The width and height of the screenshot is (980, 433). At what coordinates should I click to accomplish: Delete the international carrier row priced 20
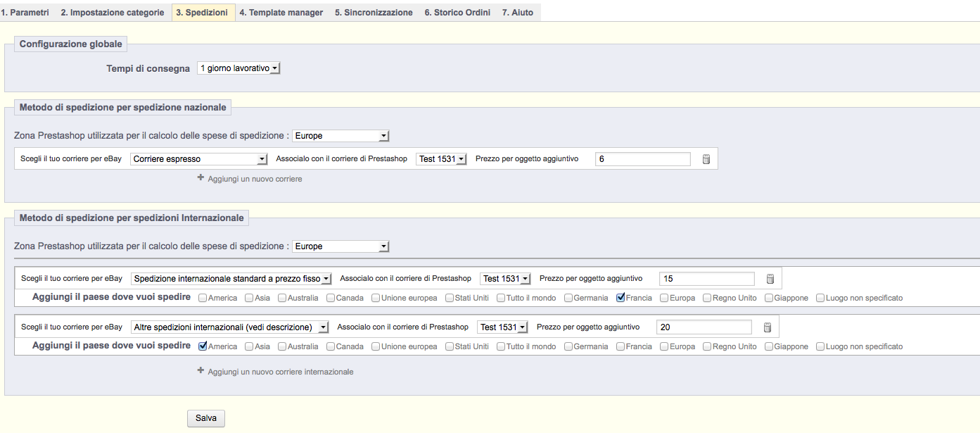pos(768,327)
